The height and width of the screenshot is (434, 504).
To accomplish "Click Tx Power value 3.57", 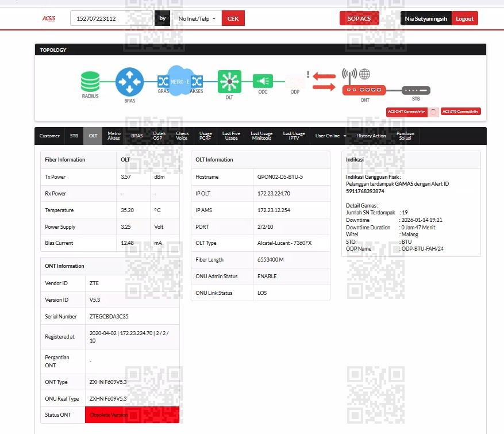I will click(x=126, y=177).
